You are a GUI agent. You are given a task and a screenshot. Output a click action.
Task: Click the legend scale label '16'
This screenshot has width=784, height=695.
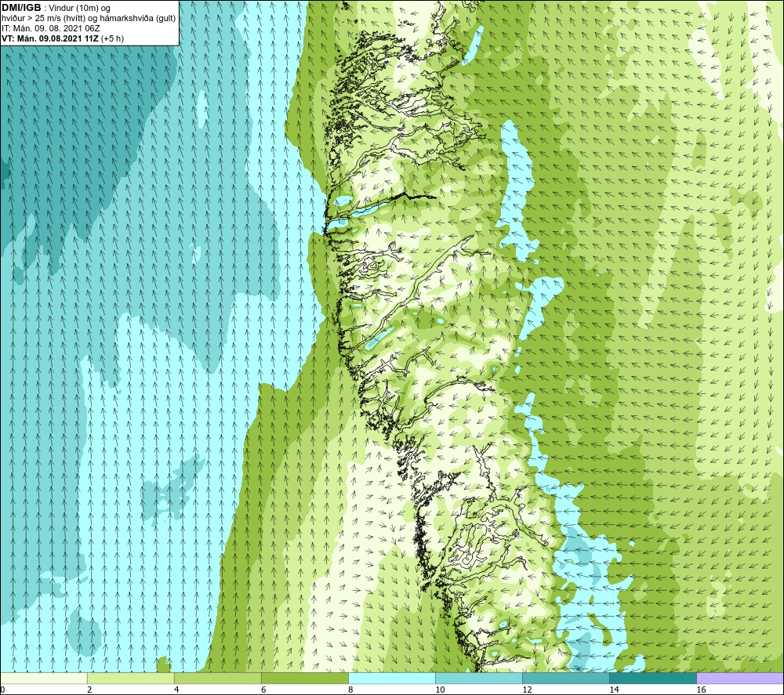point(701,690)
